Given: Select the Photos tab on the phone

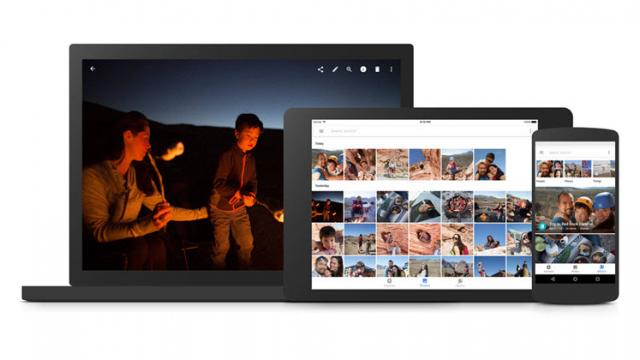Looking at the screenshot, I should pos(575,269).
